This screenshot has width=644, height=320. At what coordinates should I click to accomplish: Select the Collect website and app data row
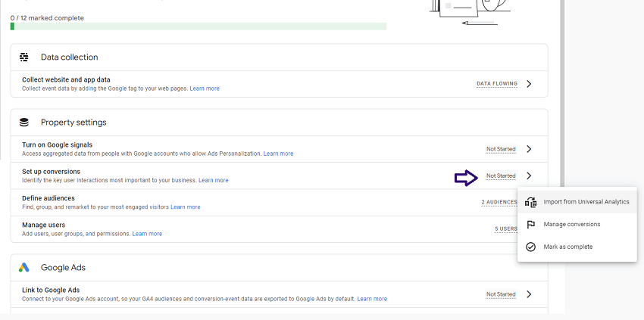click(280, 84)
